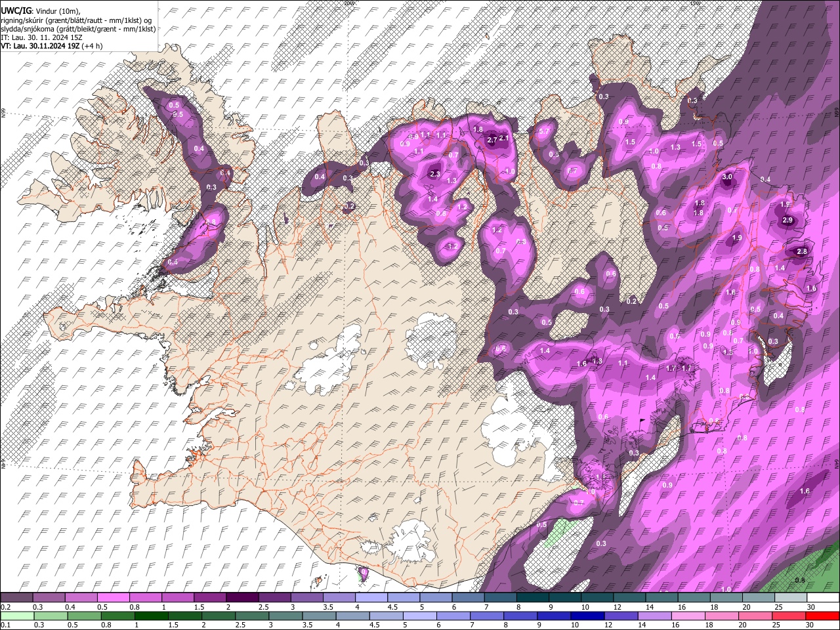840x630 pixels.
Task: Select the 2.5 swatch in upper legend row
Action: pyautogui.click(x=274, y=597)
